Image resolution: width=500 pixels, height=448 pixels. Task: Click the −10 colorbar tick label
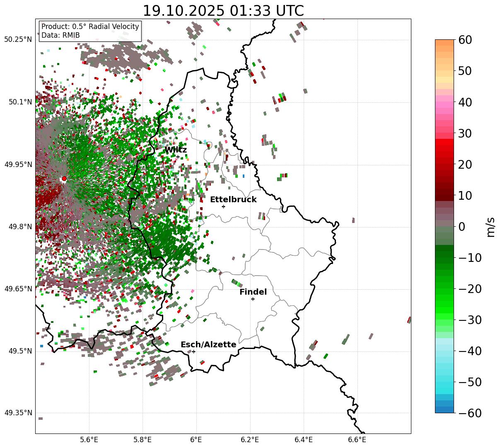pyautogui.click(x=470, y=258)
